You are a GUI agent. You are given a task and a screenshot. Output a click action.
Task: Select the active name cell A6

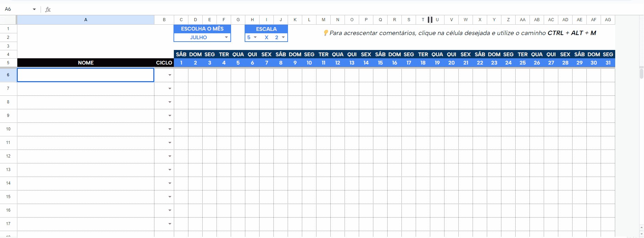tap(86, 75)
